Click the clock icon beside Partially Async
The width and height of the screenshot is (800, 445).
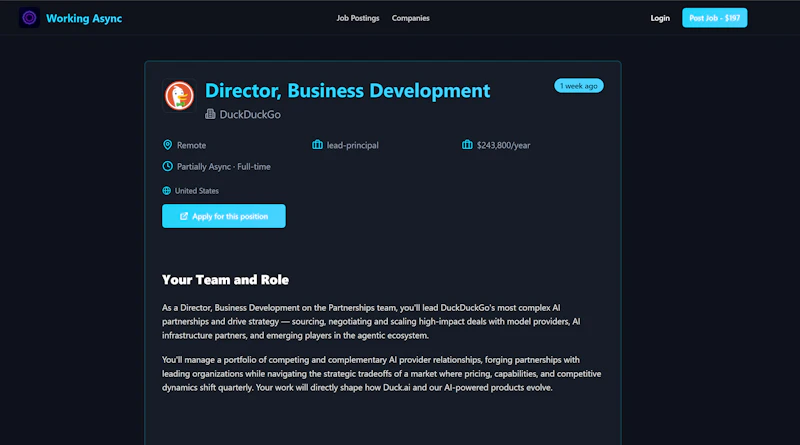(167, 166)
